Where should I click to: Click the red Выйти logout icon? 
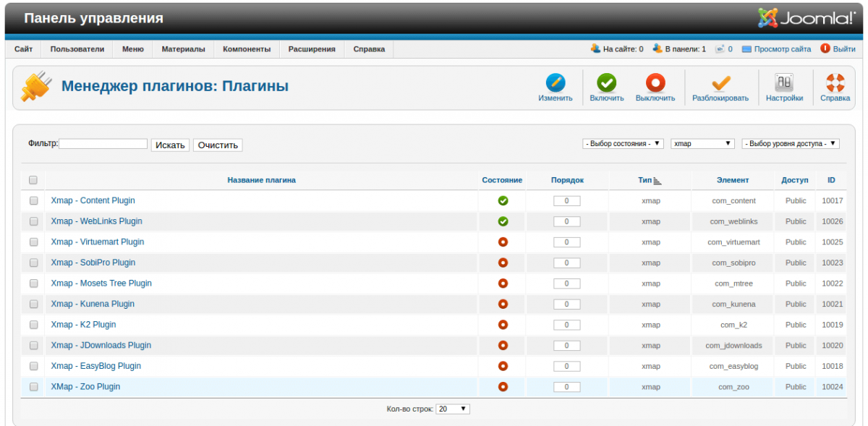(x=825, y=48)
